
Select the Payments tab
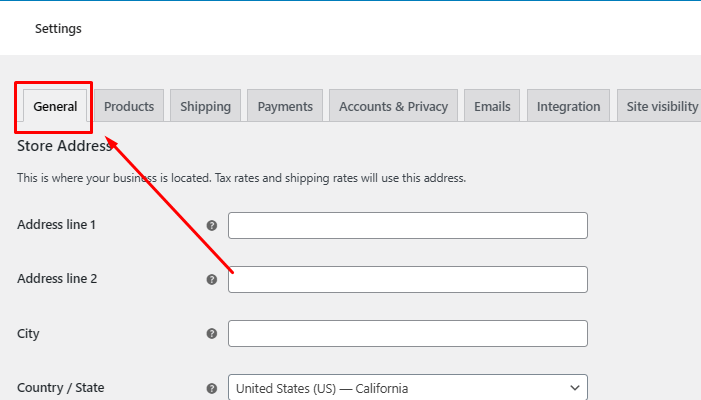tap(285, 106)
